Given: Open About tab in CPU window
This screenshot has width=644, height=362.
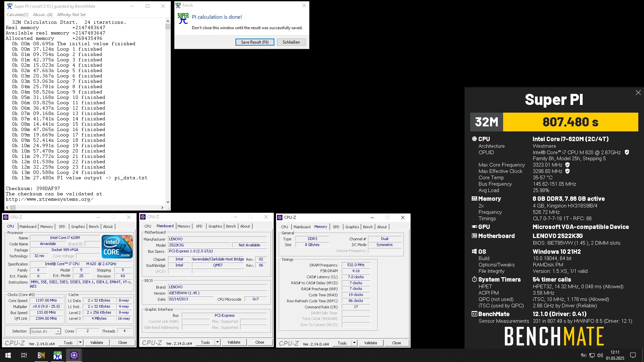Looking at the screenshot, I should pyautogui.click(x=108, y=227).
